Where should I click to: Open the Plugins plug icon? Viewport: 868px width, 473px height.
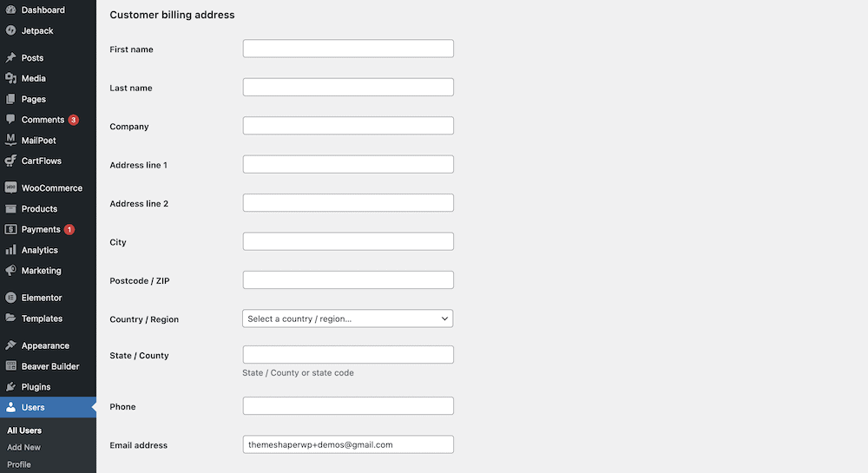pos(10,387)
